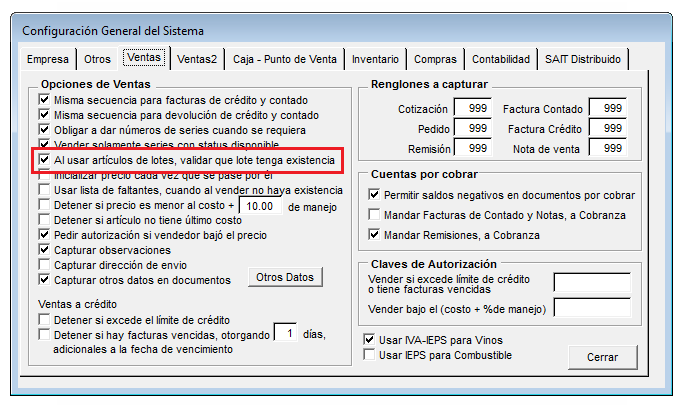The height and width of the screenshot is (412, 690).
Task: Click the clave field for exceder límite de crédito
Action: click(x=592, y=283)
